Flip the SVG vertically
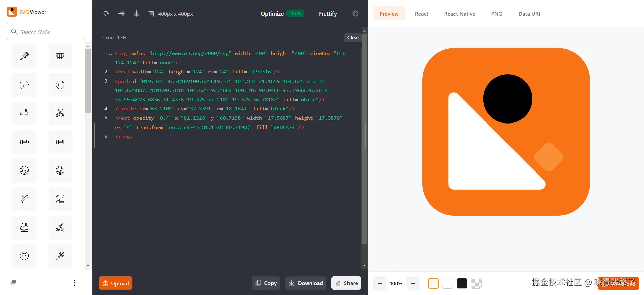Screen dimensions: 644x295 [x=137, y=13]
